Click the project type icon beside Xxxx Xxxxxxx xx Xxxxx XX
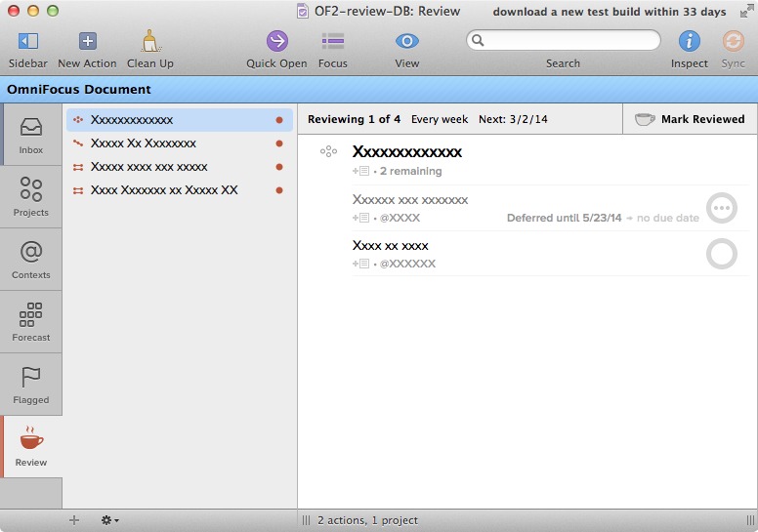758x532 pixels. 78,190
